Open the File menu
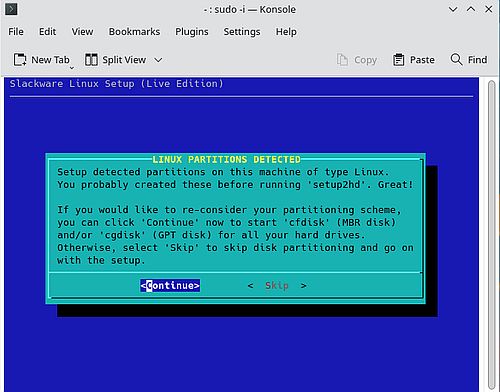This screenshot has width=500, height=392. point(16,32)
